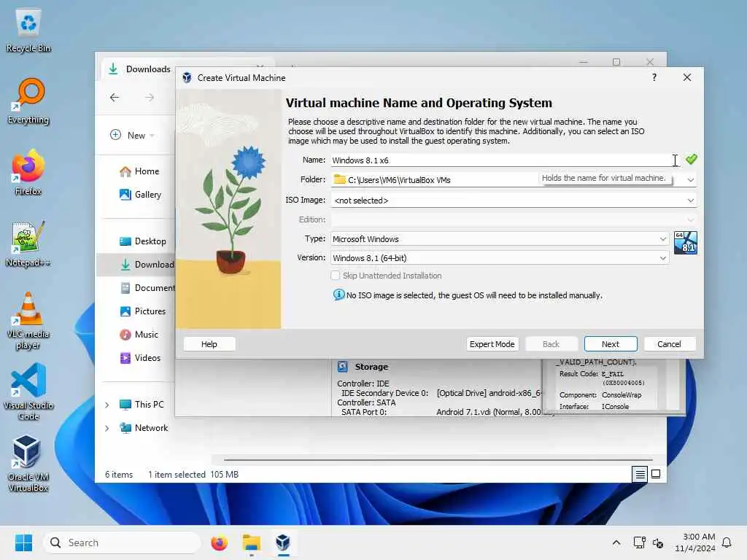Expand the This PC tree node
This screenshot has height=560, width=747.
pos(107,405)
